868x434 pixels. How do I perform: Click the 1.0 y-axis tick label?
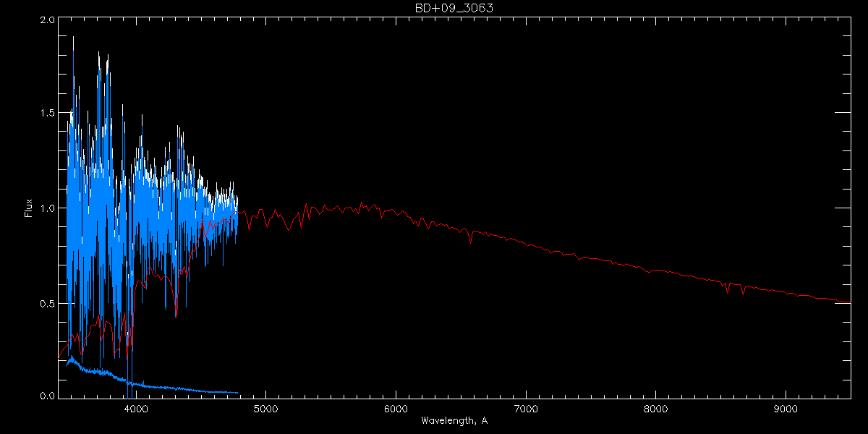pyautogui.click(x=46, y=208)
